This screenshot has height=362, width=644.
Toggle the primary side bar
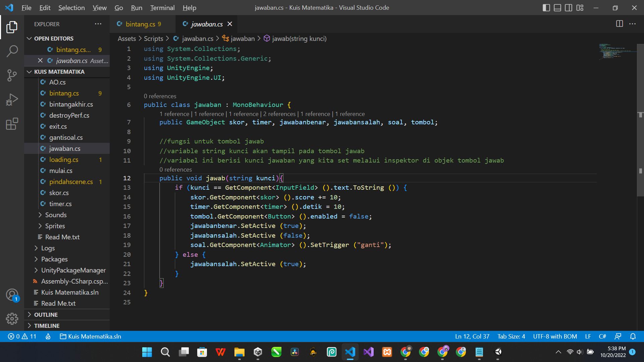pos(546,8)
